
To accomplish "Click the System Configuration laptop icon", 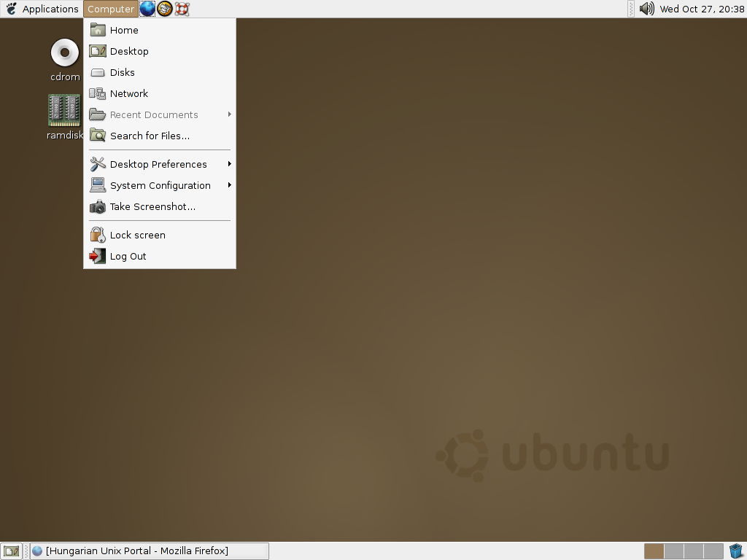I will point(98,184).
